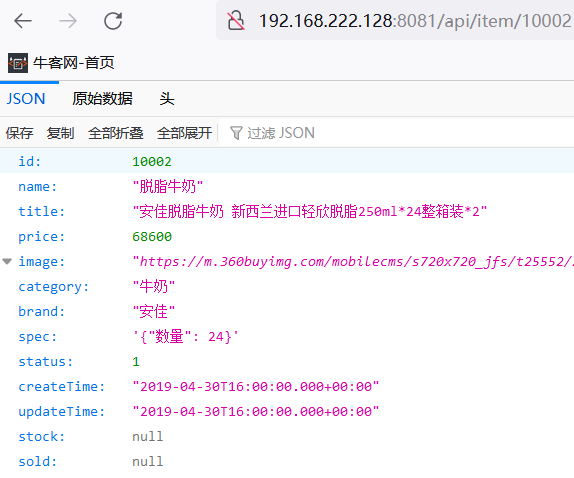The height and width of the screenshot is (478, 574).
Task: Select the updateTime key
Action: pyautogui.click(x=62, y=411)
